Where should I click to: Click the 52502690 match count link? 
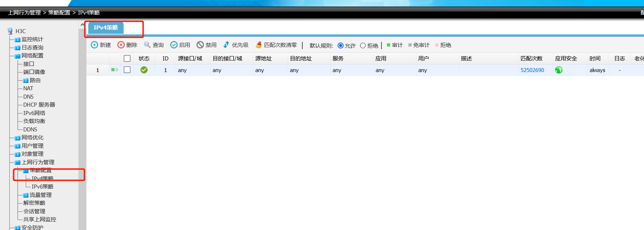(532, 70)
